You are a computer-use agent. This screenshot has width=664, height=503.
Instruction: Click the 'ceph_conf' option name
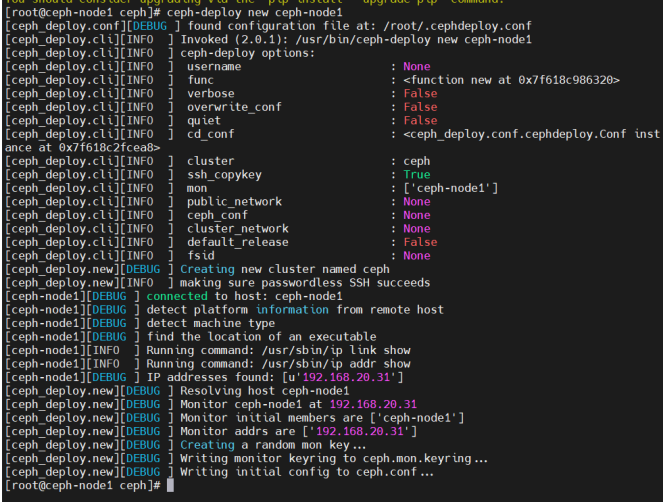click(x=218, y=216)
